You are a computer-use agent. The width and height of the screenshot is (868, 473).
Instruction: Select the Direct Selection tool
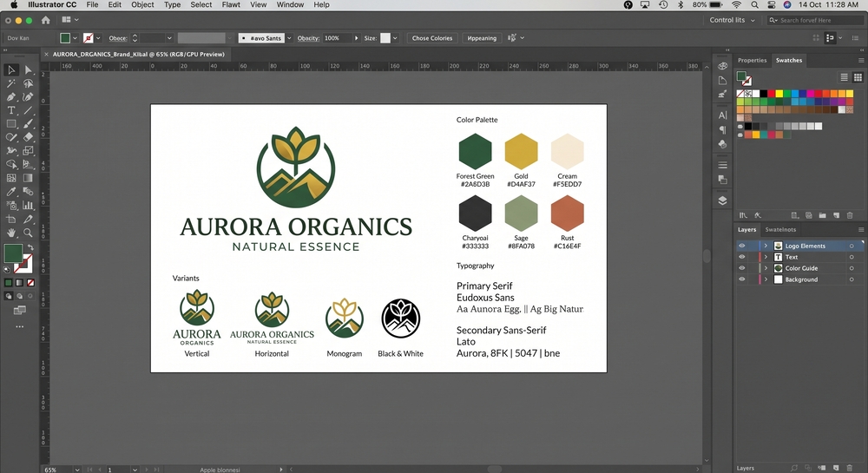(29, 70)
